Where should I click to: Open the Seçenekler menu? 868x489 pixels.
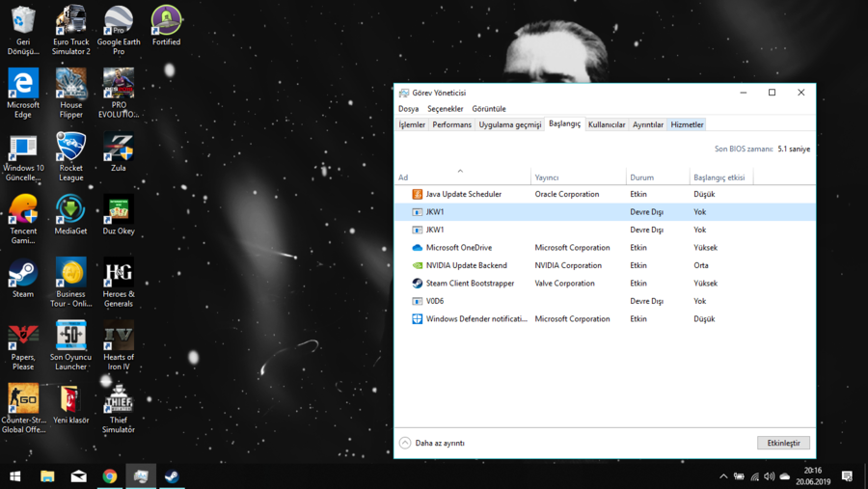[445, 109]
